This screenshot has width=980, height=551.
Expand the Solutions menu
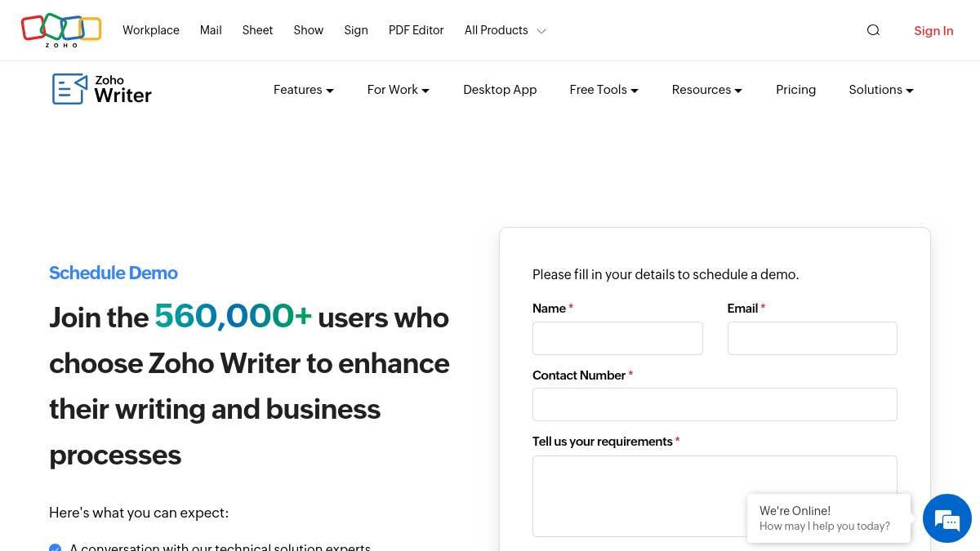point(880,90)
